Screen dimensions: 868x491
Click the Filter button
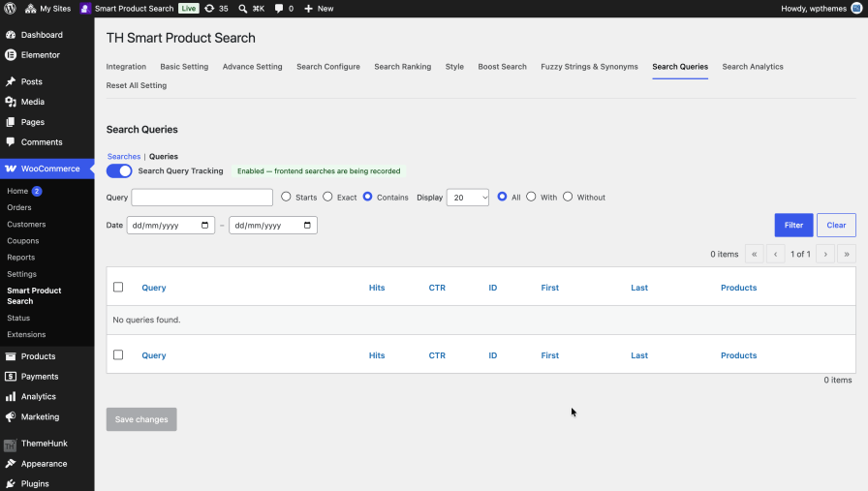click(793, 226)
